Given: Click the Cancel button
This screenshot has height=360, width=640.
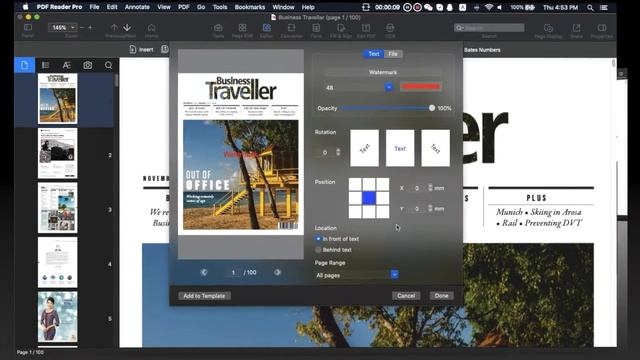Looking at the screenshot, I should pos(406,296).
